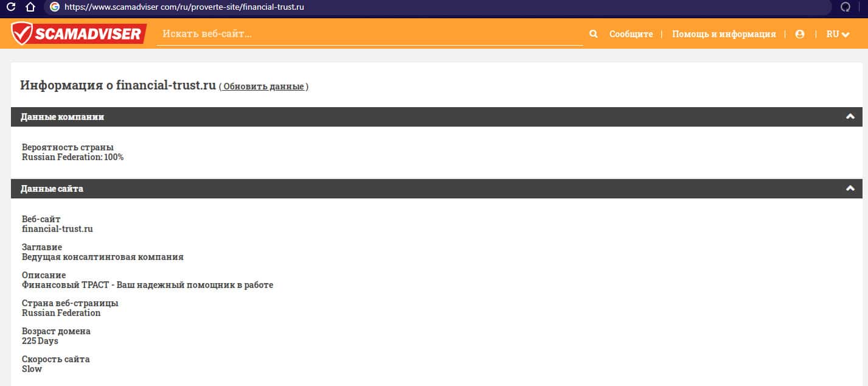Image resolution: width=868 pixels, height=386 pixels.
Task: Click the Google site icon in address bar
Action: 55,7
